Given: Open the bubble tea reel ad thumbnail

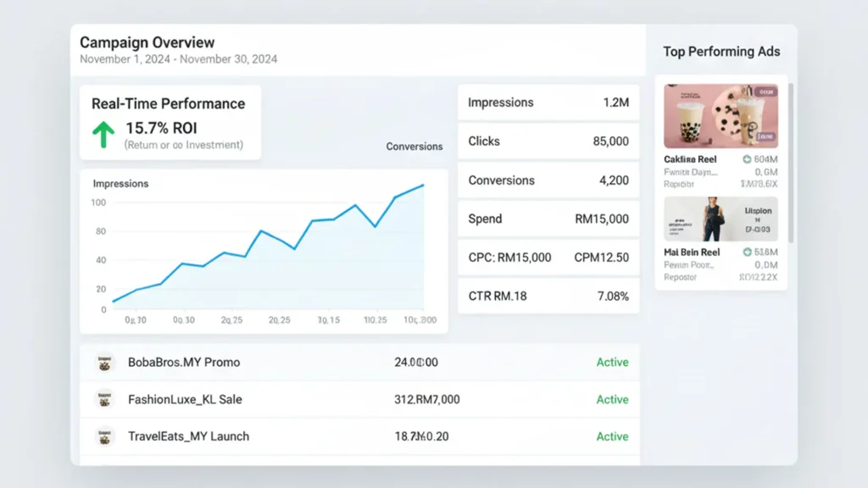Looking at the screenshot, I should (721, 116).
